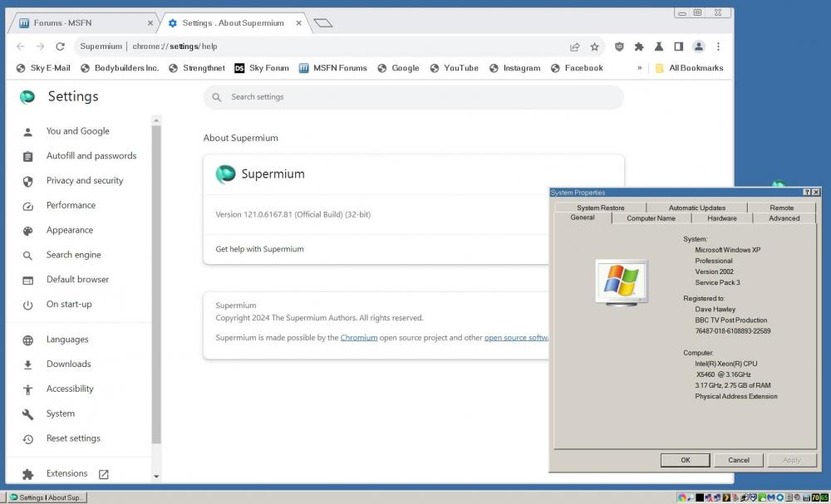Screen dimensions: 831x504
Task: Expand the hidden bookmarks overflow chevron
Action: [x=639, y=68]
